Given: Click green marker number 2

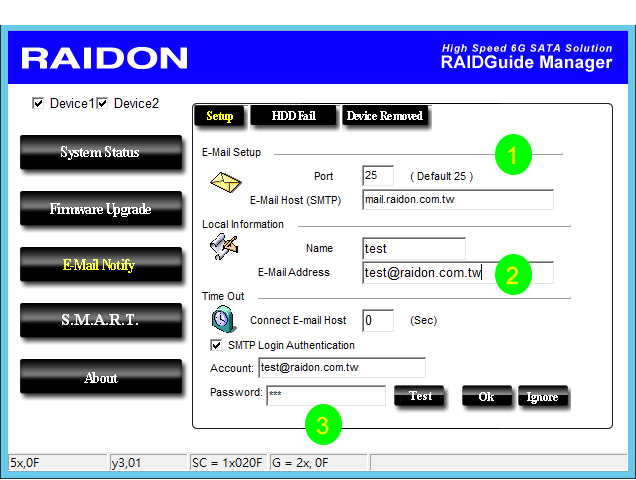Looking at the screenshot, I should coord(513,274).
